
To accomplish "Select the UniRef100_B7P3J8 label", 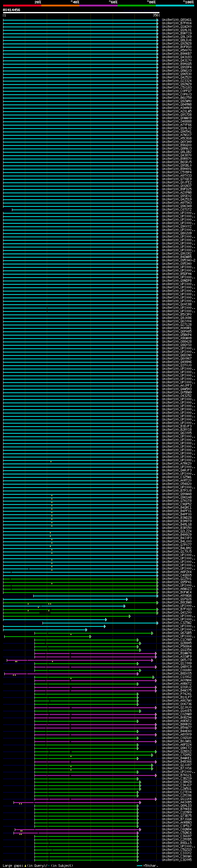I will [x=177, y=491].
